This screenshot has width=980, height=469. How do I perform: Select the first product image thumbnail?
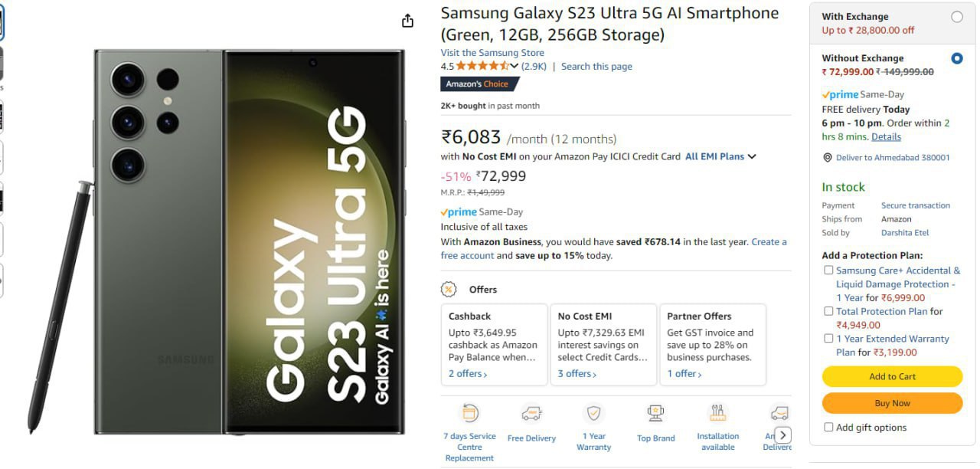tap(2, 23)
